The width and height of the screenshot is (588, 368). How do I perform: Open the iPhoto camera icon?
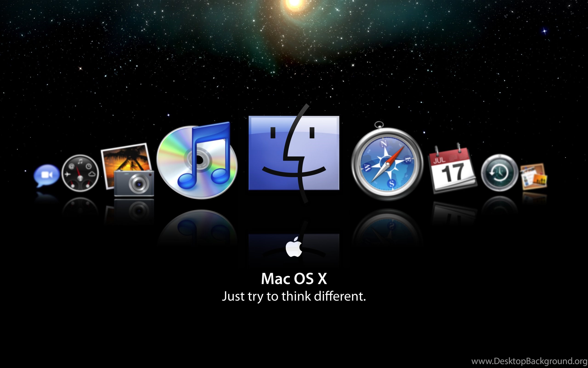127,170
